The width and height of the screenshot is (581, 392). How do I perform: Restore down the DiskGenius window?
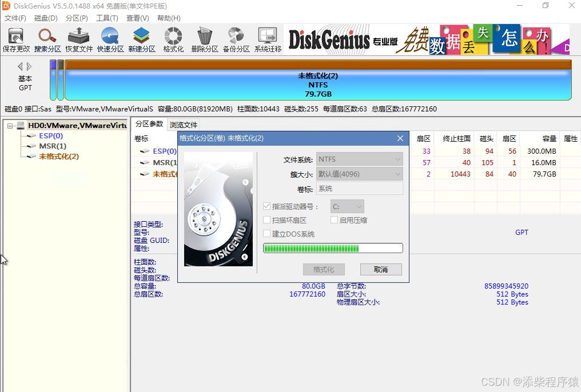[x=546, y=6]
